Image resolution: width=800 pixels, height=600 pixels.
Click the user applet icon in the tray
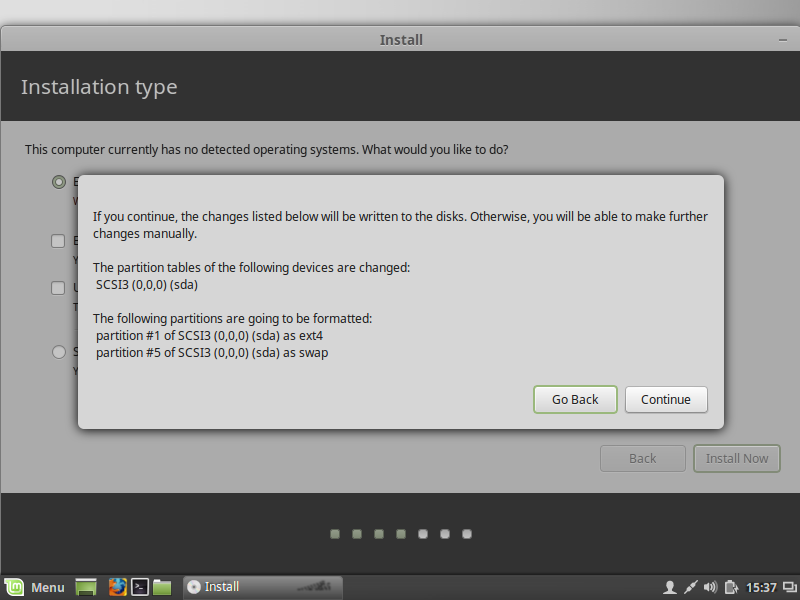click(670, 588)
